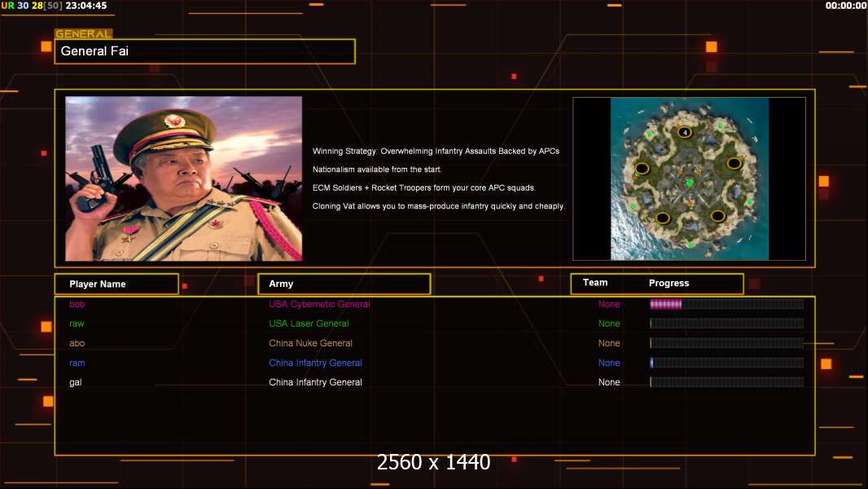Select player bob in the list
The image size is (868, 489).
click(x=77, y=304)
